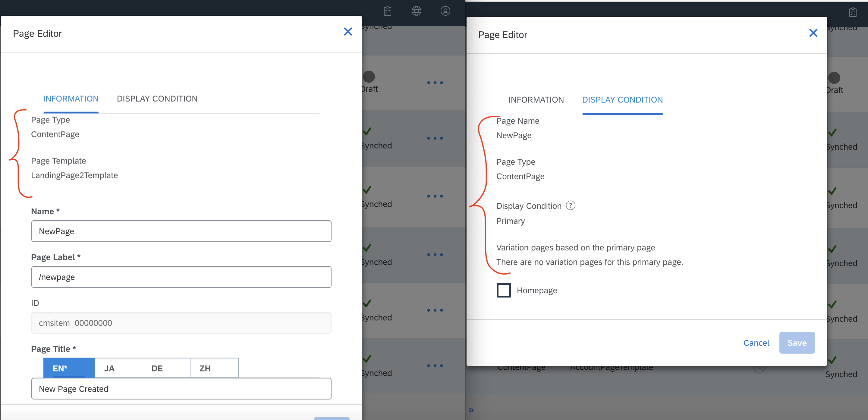868x420 pixels.
Task: Close the right Page Editor dialog
Action: [x=813, y=33]
